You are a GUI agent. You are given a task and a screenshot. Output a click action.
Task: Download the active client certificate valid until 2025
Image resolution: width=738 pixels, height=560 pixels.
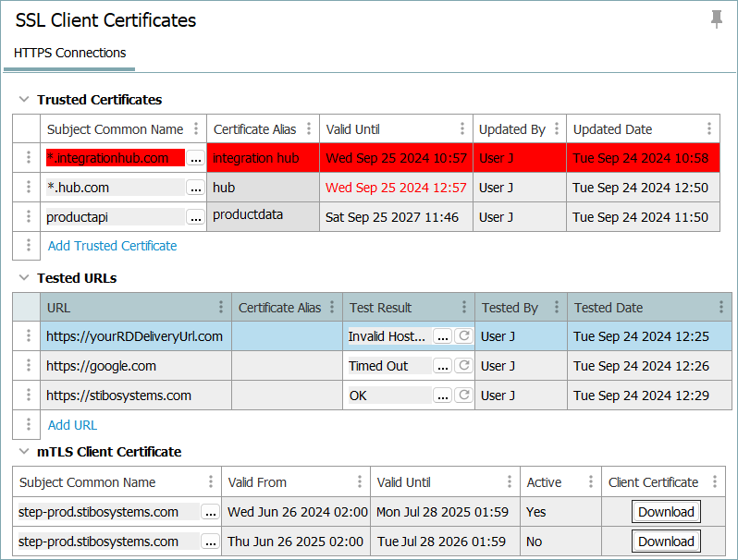(665, 512)
